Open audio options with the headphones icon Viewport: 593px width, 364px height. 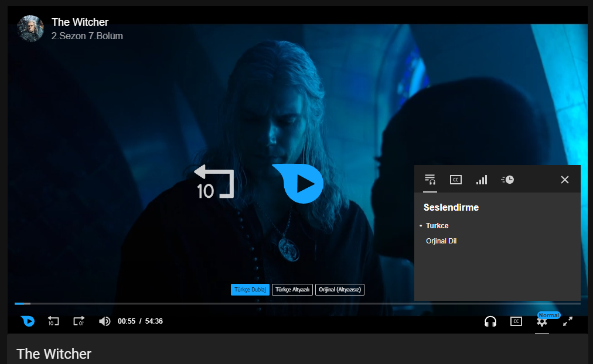coord(490,321)
